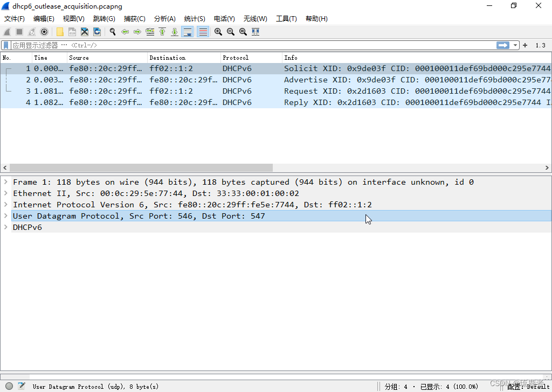
Task: Open capture file properties from the status bar
Action: point(22,386)
